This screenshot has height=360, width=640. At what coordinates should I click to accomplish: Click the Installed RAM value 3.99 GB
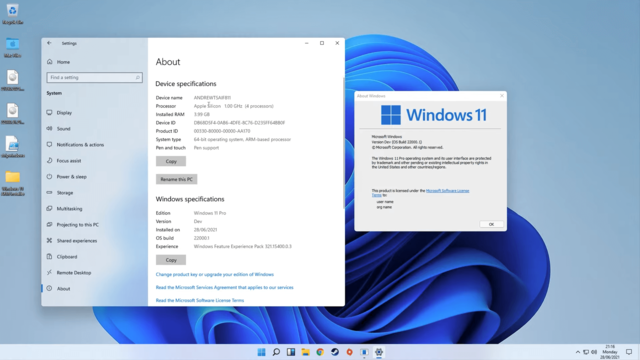tap(202, 114)
